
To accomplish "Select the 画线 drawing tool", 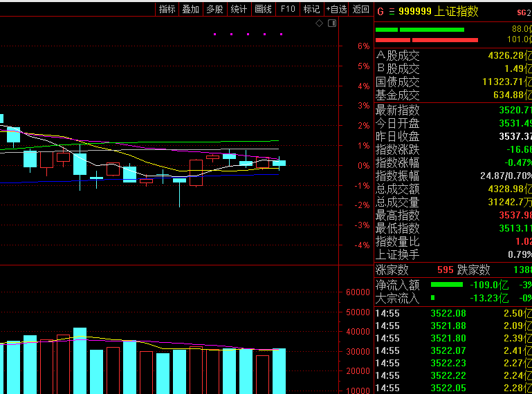I will tap(264, 9).
